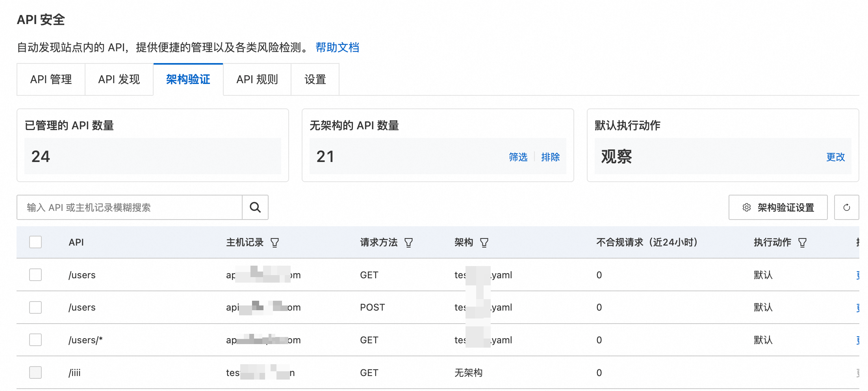Click the 默认 action in /users/* row
This screenshot has width=868, height=391.
coord(763,340)
